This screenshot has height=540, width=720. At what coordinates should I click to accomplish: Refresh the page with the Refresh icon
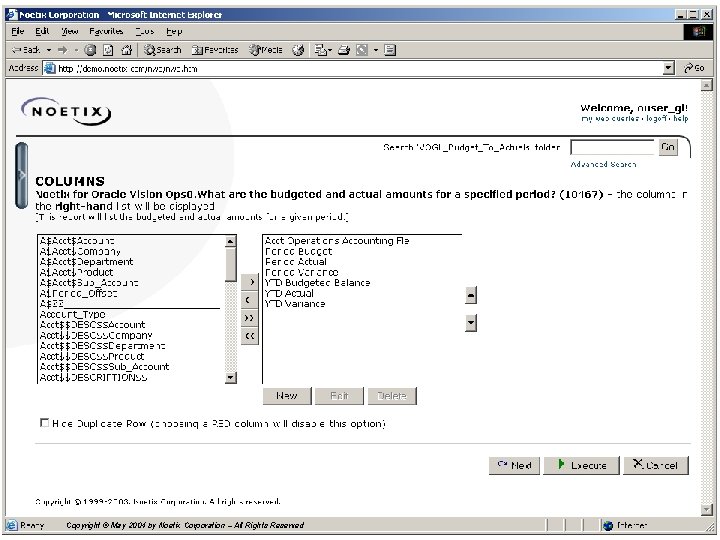click(108, 50)
